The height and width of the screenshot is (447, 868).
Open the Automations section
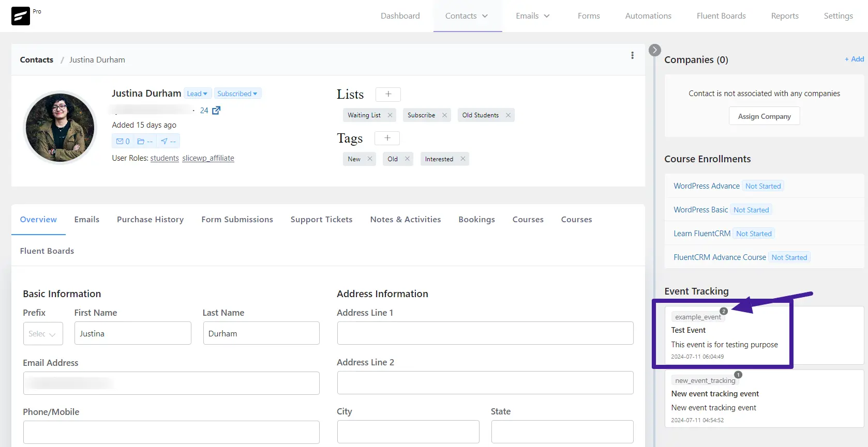click(648, 16)
